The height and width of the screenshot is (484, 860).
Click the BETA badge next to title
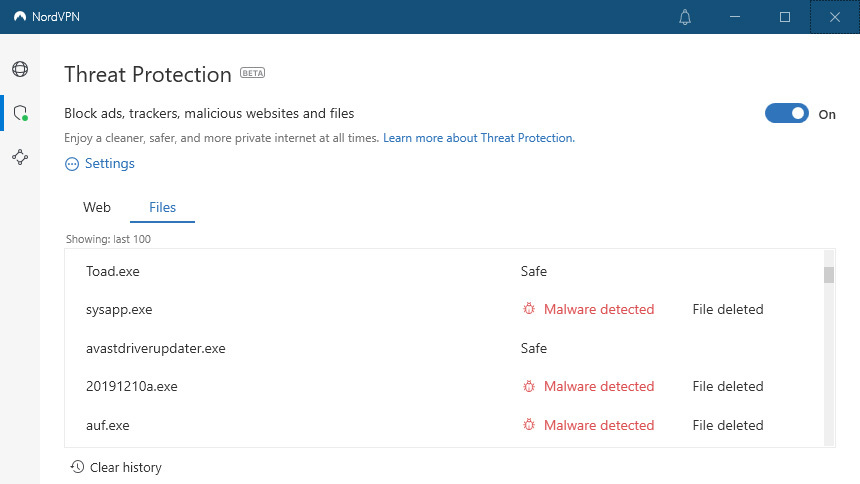coord(252,73)
